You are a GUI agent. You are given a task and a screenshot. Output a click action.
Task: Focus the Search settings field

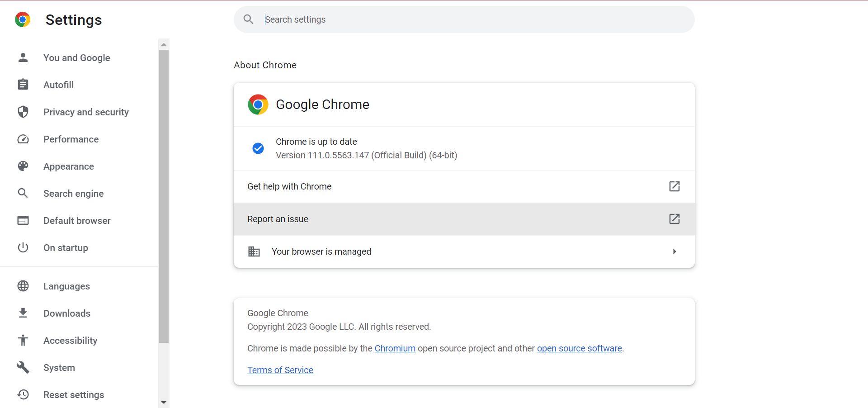coord(464,19)
